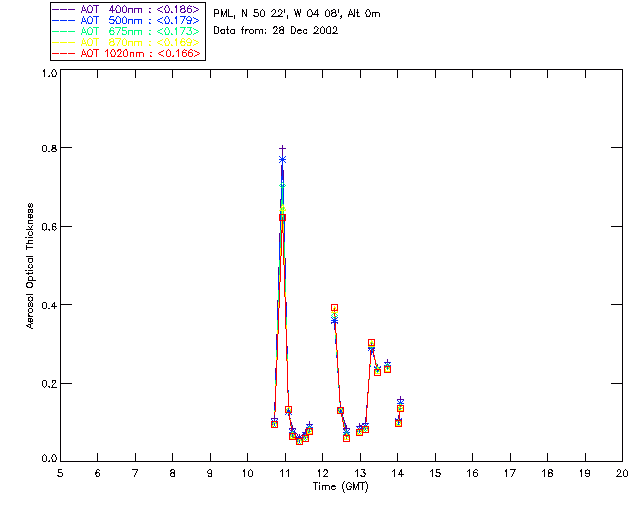
Task: Click the x-axis label 10
Action: click(x=247, y=473)
